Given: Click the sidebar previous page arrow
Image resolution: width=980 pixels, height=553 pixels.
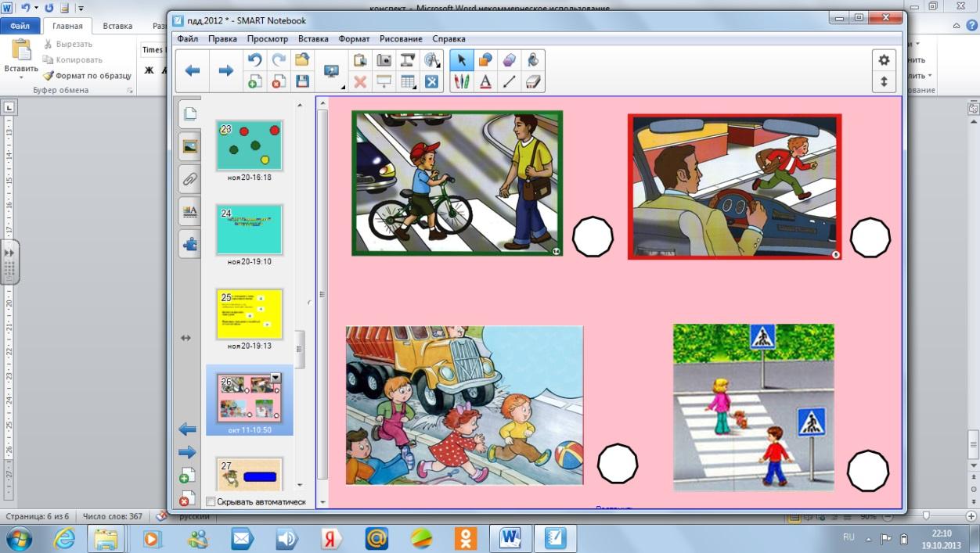Looking at the screenshot, I should [x=187, y=429].
